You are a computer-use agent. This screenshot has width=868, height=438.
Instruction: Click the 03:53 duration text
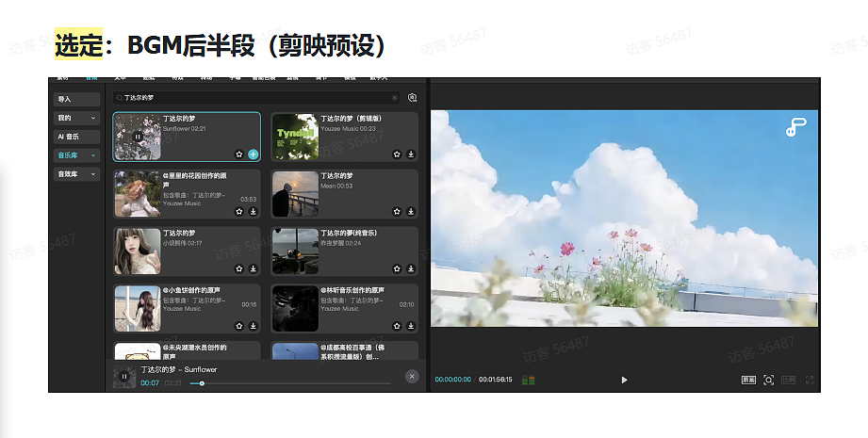pyautogui.click(x=249, y=199)
